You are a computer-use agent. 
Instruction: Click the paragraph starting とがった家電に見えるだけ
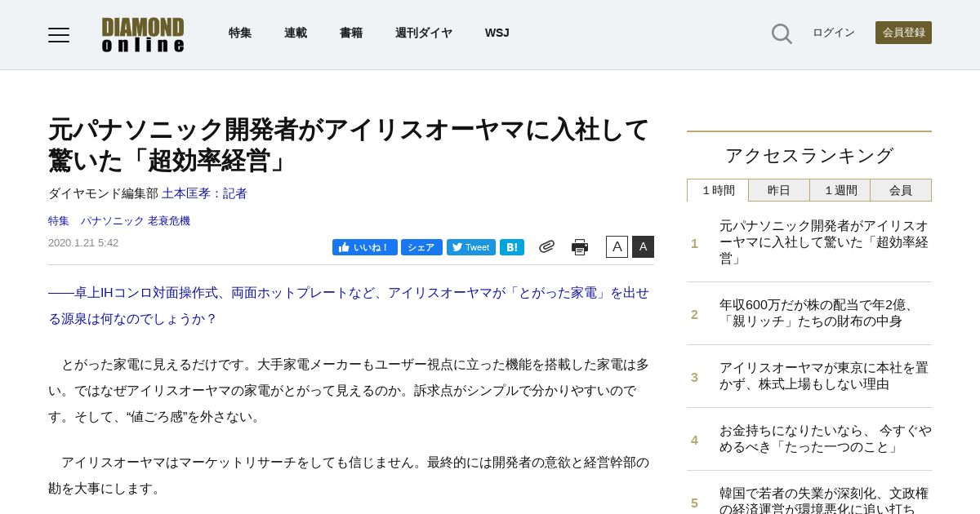tap(349, 390)
